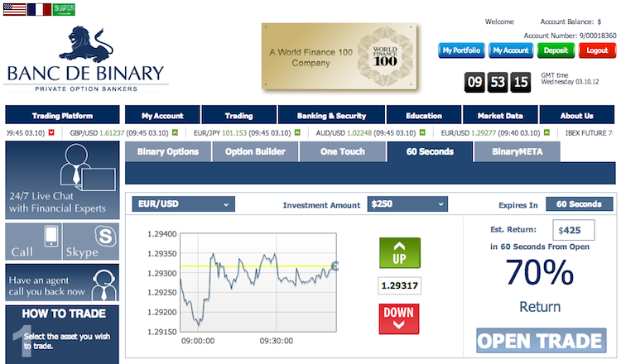Image resolution: width=621 pixels, height=364 pixels.
Task: Click the AUD/USD ticker up indicator
Action: pos(422,133)
